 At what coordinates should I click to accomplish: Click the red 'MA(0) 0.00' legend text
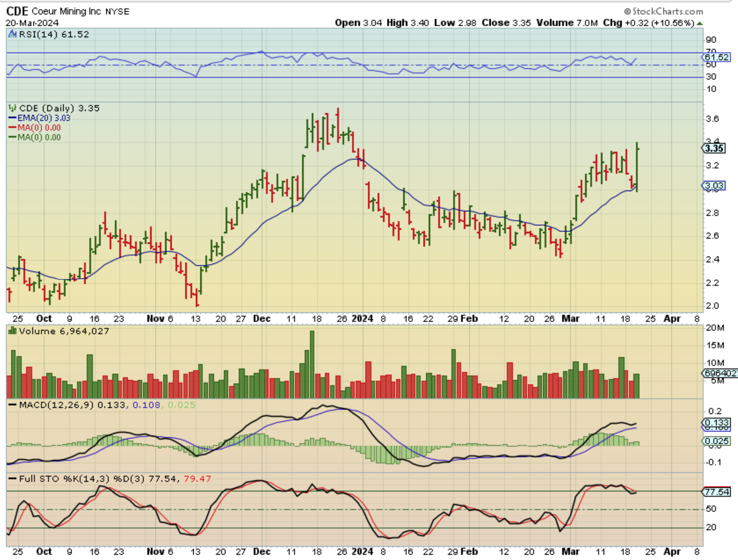click(39, 128)
